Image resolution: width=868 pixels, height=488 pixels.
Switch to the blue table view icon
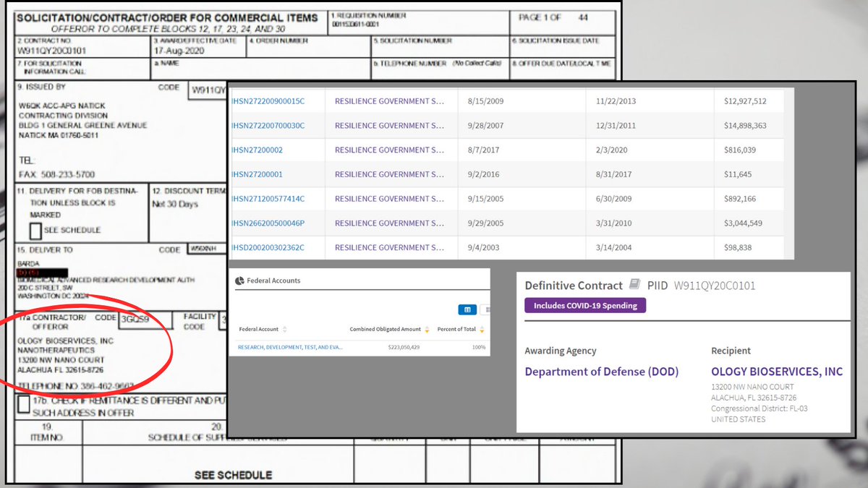click(x=467, y=309)
